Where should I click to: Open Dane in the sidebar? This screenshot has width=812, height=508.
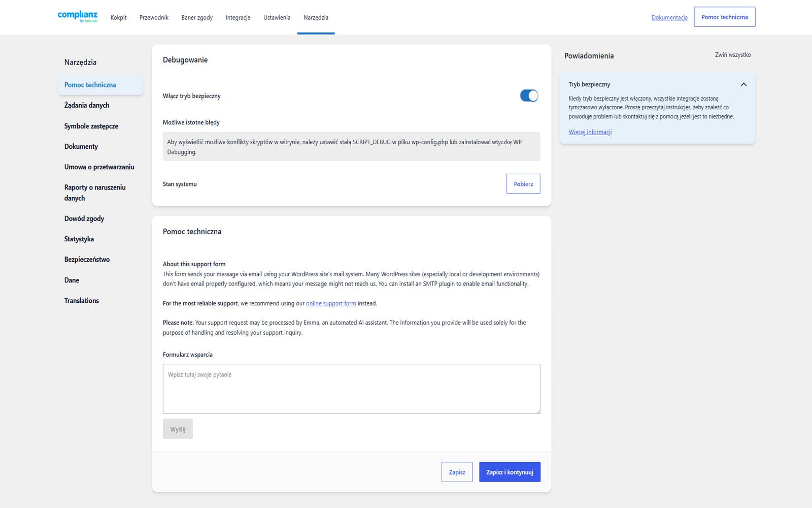72,280
